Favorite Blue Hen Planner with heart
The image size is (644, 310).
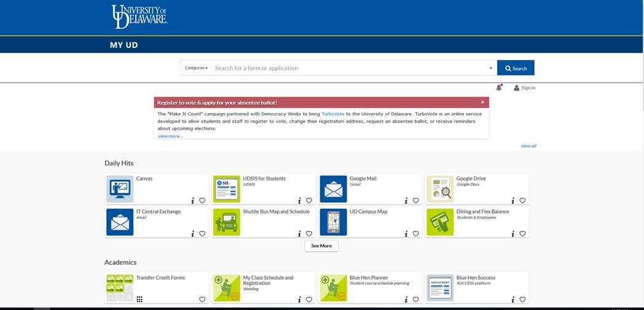click(x=415, y=300)
